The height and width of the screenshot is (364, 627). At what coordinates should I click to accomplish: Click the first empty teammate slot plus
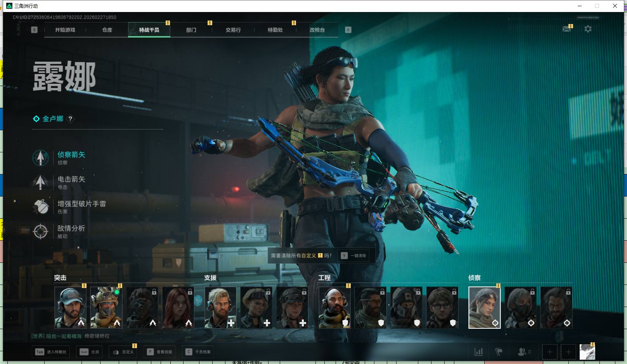[x=549, y=352]
